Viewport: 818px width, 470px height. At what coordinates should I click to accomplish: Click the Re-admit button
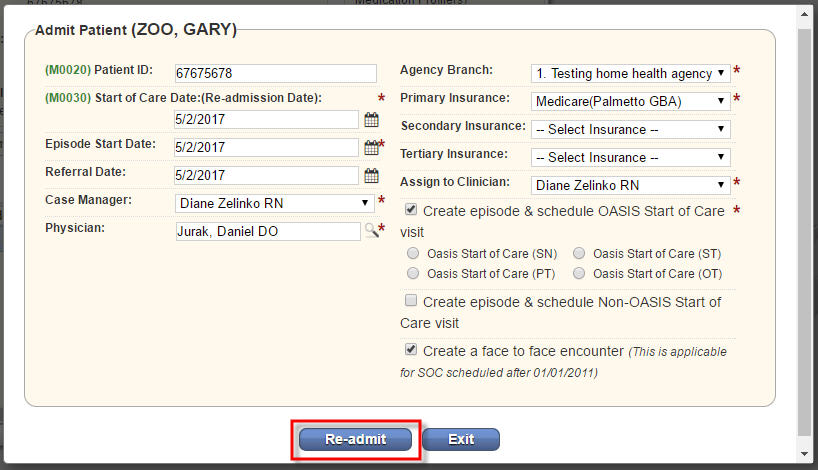(x=355, y=439)
